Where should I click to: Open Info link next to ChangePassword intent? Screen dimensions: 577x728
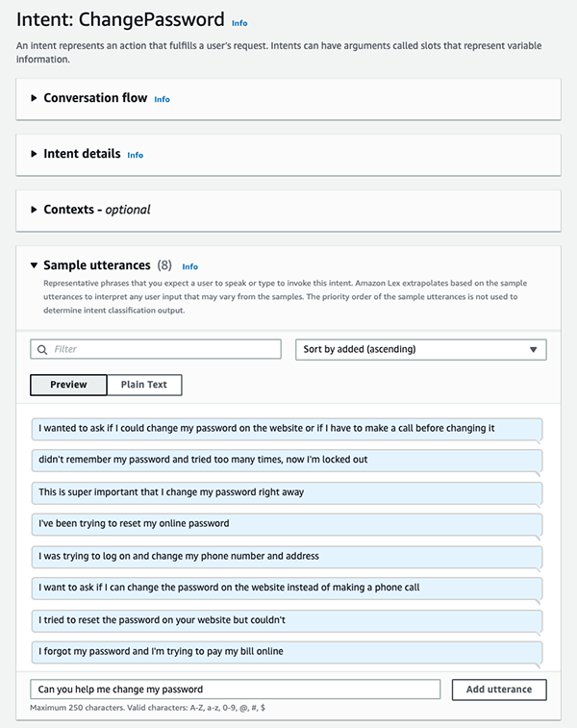tap(239, 23)
